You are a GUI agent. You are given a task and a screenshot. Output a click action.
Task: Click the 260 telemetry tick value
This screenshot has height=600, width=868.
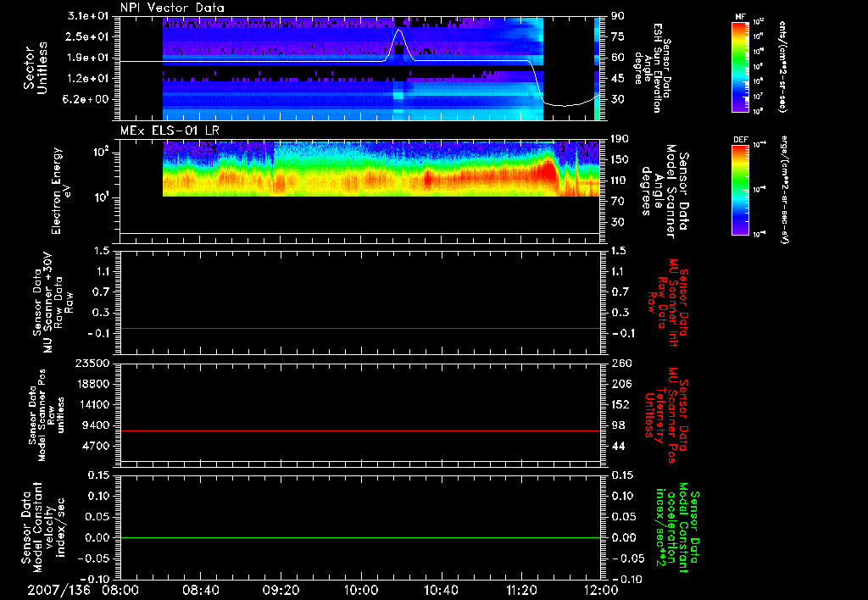[x=621, y=364]
